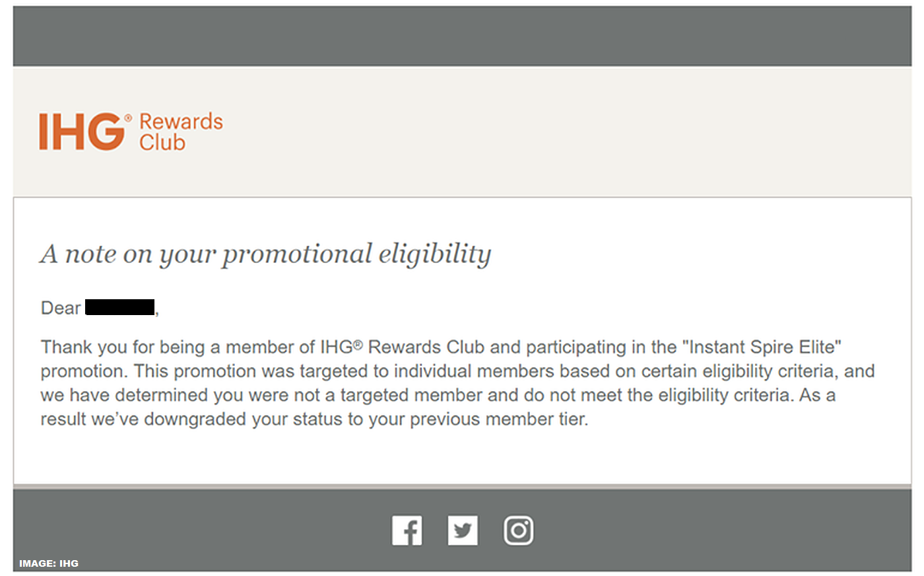
Task: Click the registered trademark symbol beside IHG logo
Action: 128,119
